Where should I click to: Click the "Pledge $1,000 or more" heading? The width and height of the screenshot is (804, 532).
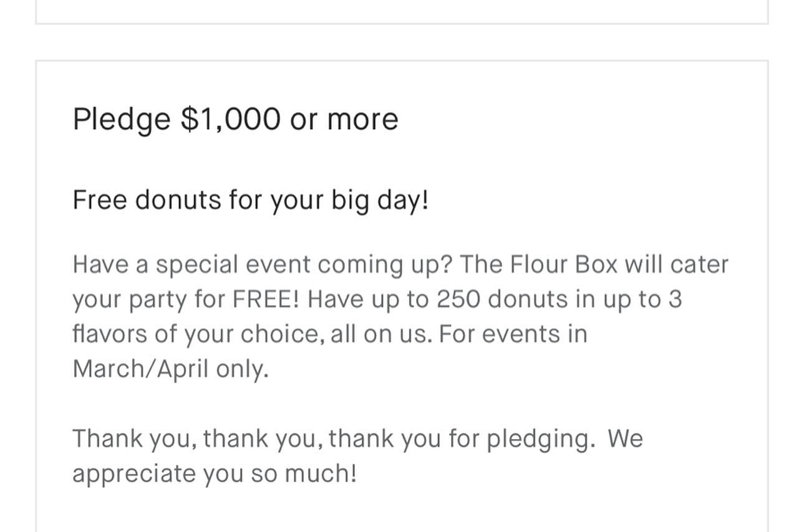click(235, 118)
